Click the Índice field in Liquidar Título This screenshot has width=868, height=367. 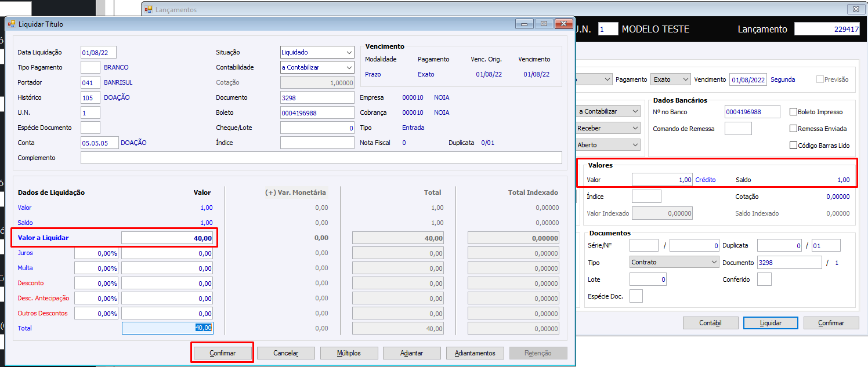317,143
